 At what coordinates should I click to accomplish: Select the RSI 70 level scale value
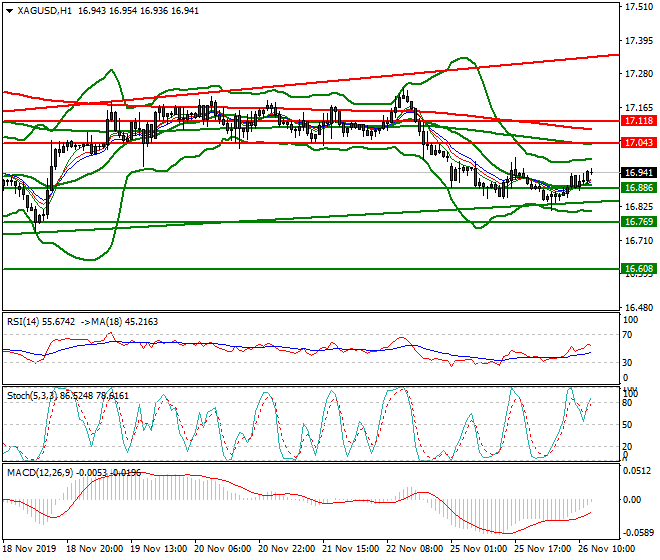pyautogui.click(x=627, y=335)
